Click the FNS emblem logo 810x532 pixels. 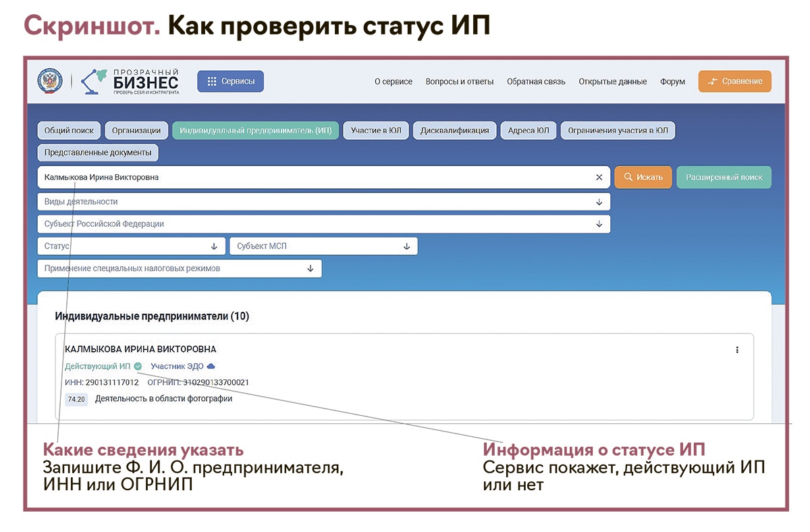[x=50, y=81]
